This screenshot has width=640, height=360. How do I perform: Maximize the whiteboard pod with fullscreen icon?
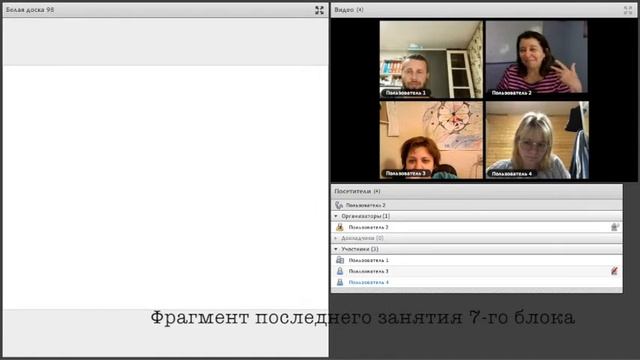[x=319, y=10]
